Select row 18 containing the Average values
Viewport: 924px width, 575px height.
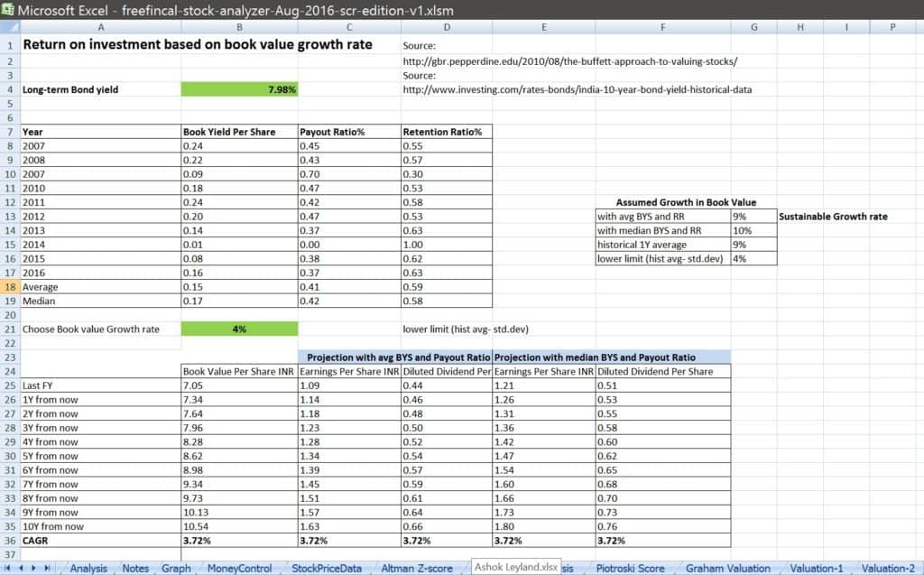[10, 286]
